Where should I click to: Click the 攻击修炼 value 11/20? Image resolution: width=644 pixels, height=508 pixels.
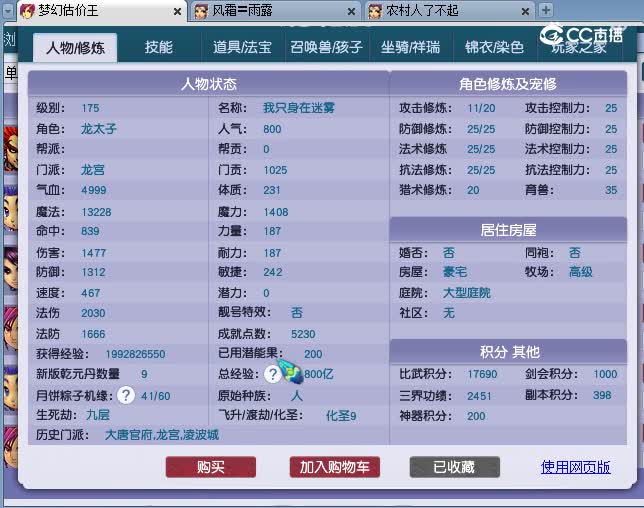pyautogui.click(x=481, y=108)
